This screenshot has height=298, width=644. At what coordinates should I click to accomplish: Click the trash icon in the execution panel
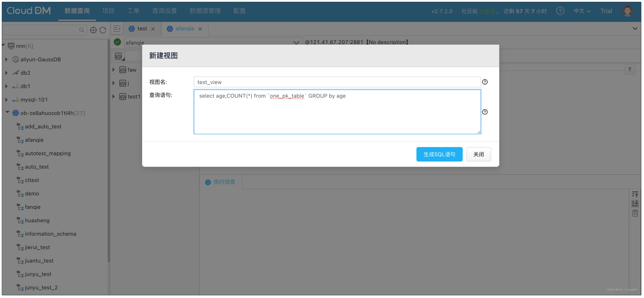coord(635,213)
